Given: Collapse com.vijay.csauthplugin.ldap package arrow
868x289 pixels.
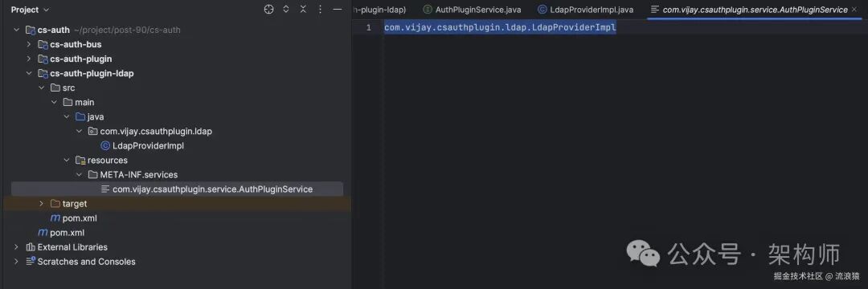Looking at the screenshot, I should pyautogui.click(x=79, y=132).
